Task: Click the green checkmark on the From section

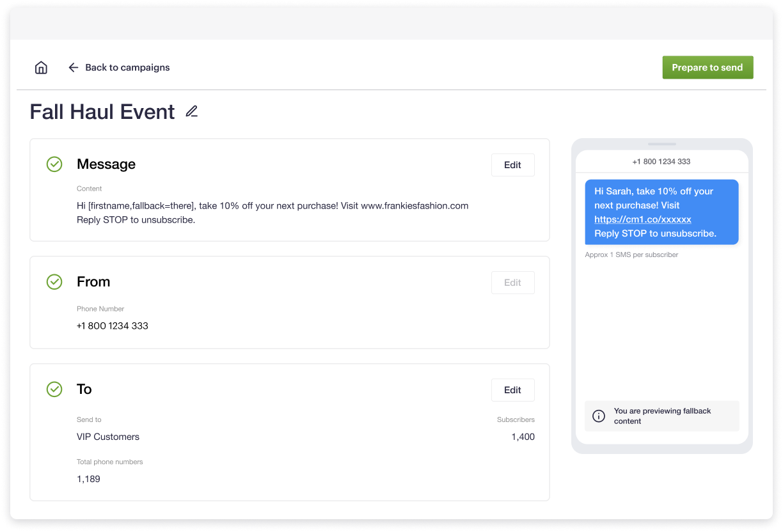Action: pos(54,282)
